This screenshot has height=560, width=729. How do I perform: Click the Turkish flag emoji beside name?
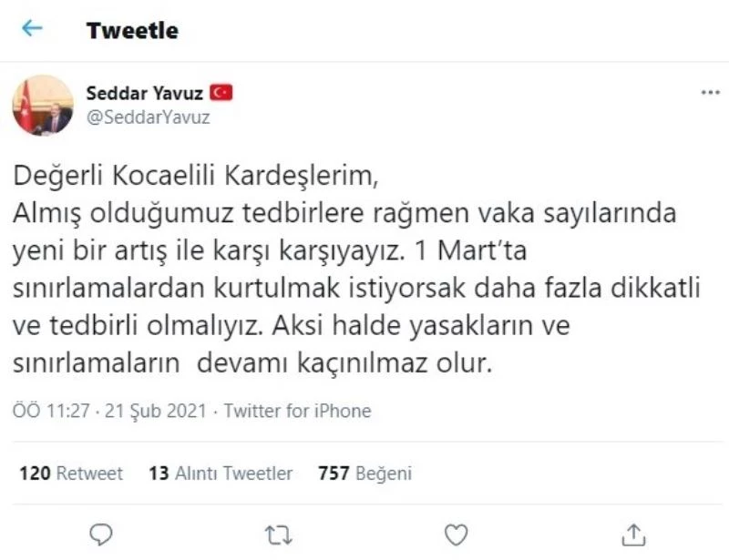[221, 92]
